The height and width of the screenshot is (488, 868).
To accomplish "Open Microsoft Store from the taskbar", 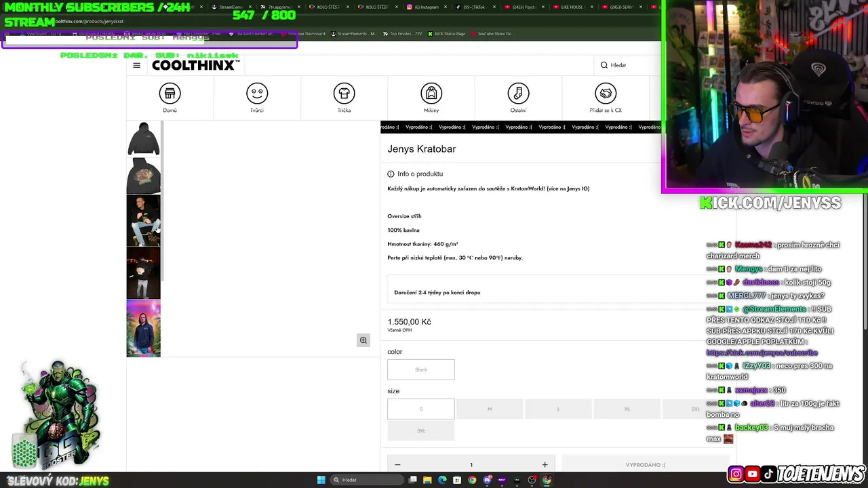I will [x=457, y=480].
